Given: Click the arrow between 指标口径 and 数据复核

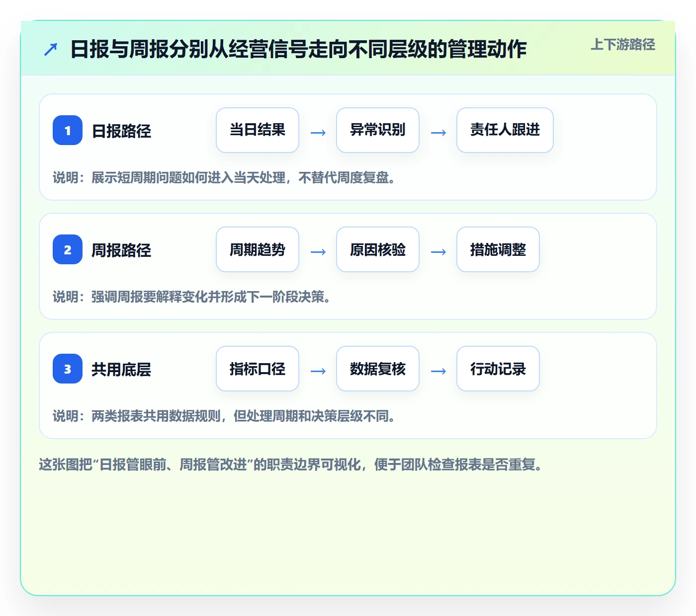Looking at the screenshot, I should tap(318, 371).
